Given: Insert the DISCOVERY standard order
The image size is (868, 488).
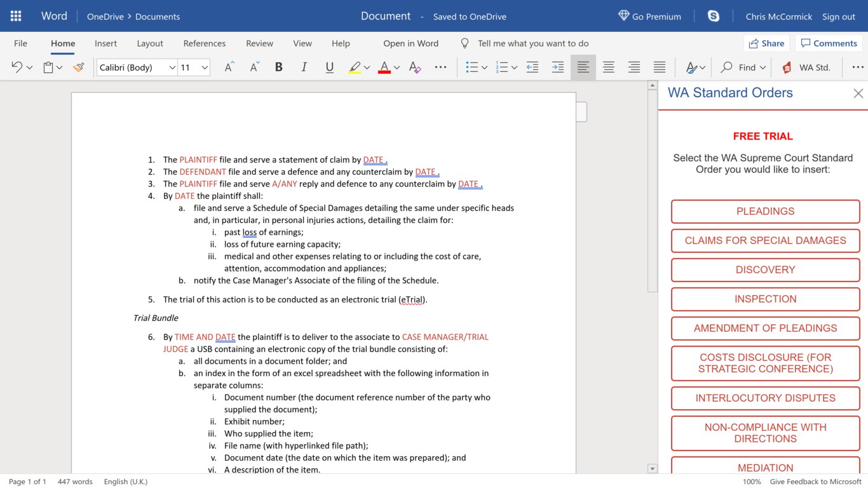Looking at the screenshot, I should click(765, 269).
